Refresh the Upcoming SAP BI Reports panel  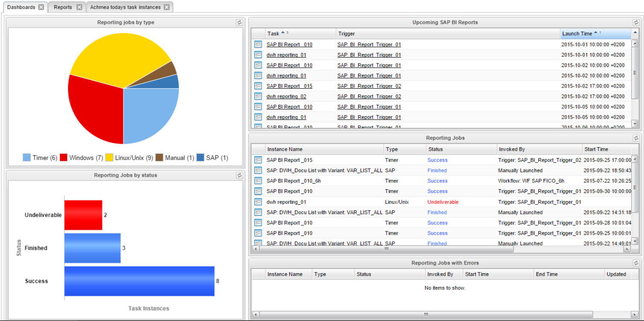[636, 22]
